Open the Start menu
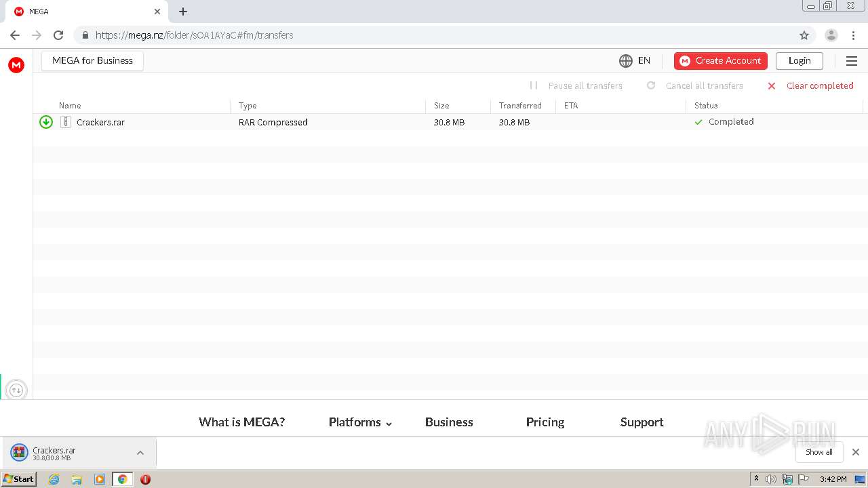Image resolution: width=868 pixels, height=488 pixels. pos(18,479)
